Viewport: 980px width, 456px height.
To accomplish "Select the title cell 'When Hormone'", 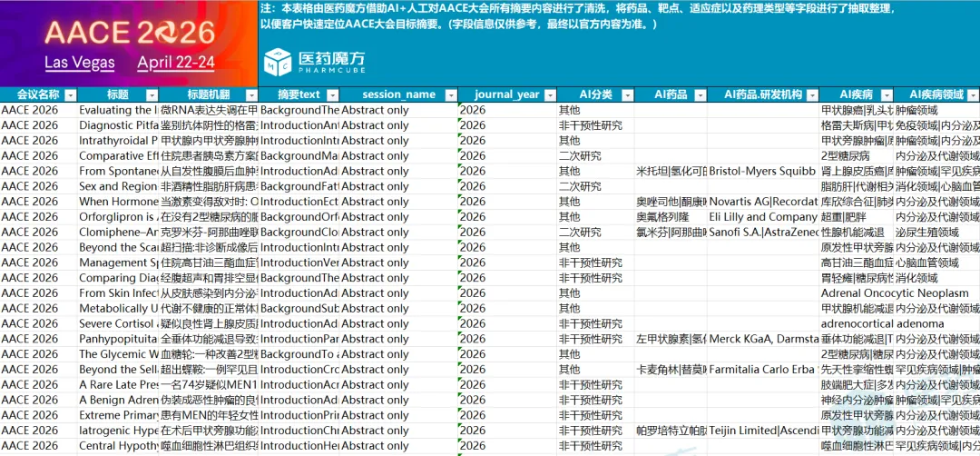I will tap(119, 202).
